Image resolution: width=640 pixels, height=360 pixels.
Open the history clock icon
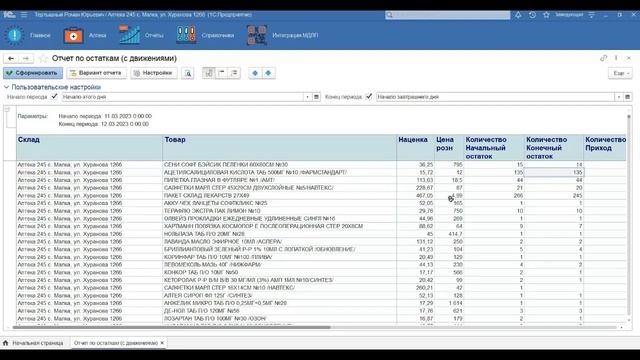click(x=532, y=15)
